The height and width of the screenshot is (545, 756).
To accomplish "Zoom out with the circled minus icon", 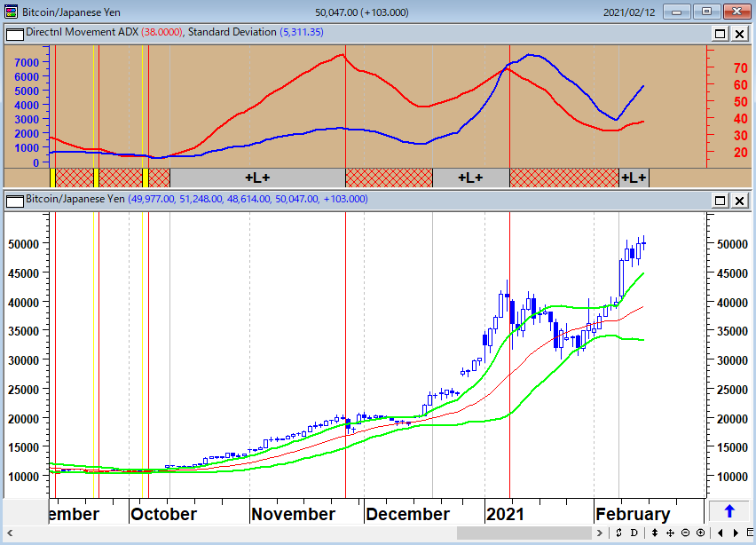I will pyautogui.click(x=686, y=533).
